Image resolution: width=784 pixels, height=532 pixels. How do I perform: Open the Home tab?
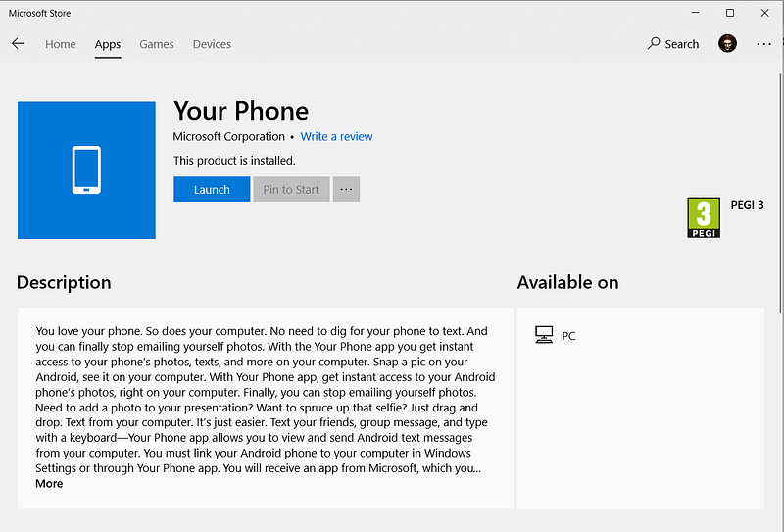click(61, 44)
